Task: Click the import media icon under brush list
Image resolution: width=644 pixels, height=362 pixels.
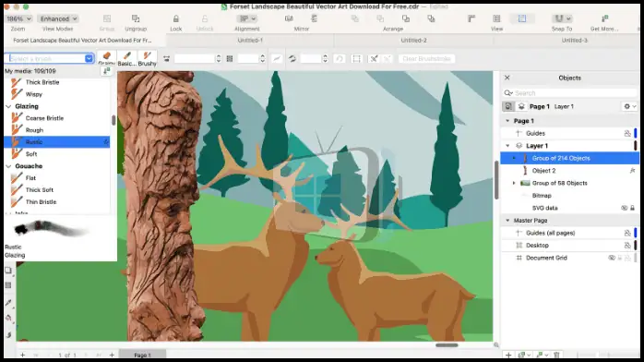Action: (107, 71)
